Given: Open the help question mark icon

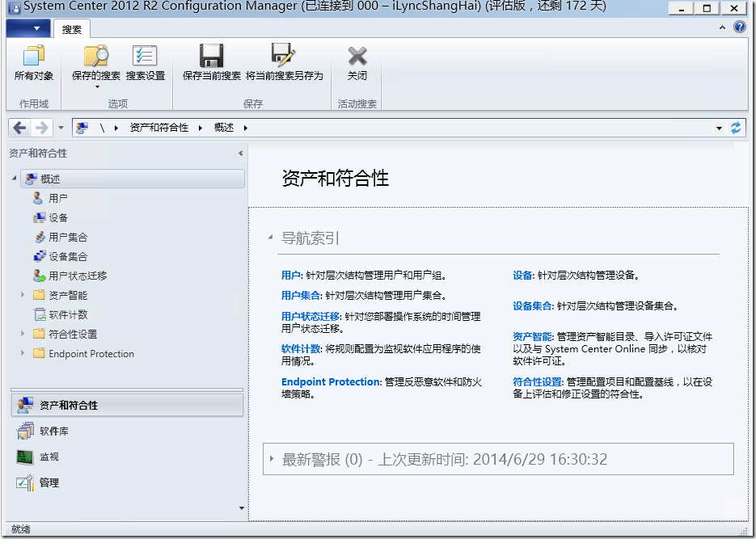Looking at the screenshot, I should coord(739,27).
